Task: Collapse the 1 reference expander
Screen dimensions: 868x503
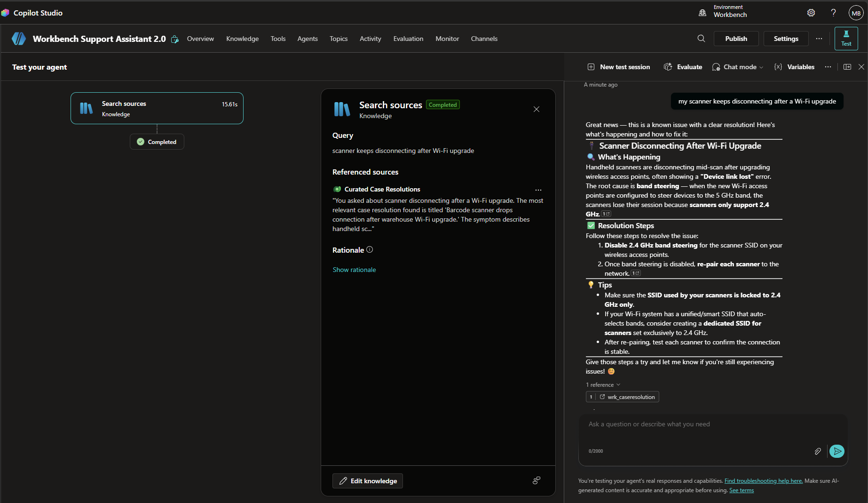Action: pos(603,385)
